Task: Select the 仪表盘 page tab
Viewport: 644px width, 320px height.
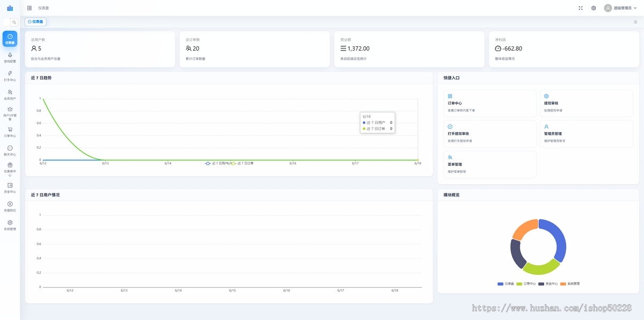Action: coord(35,22)
